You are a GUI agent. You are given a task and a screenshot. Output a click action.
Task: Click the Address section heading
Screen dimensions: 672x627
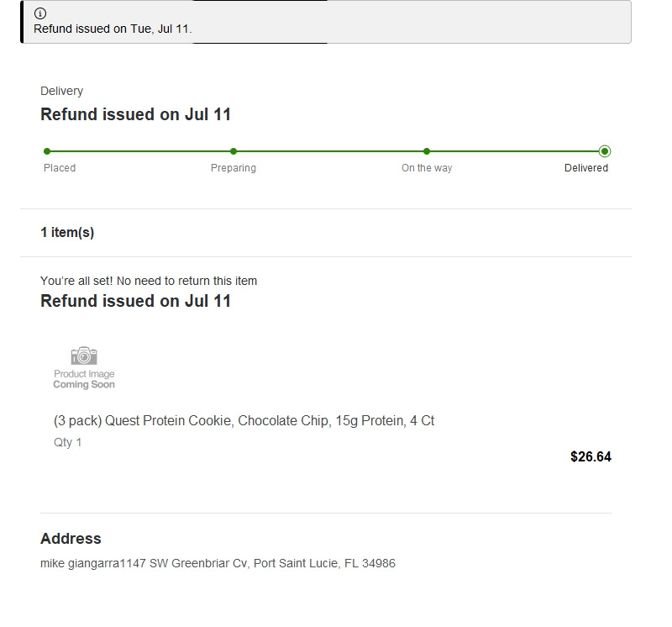tap(71, 539)
